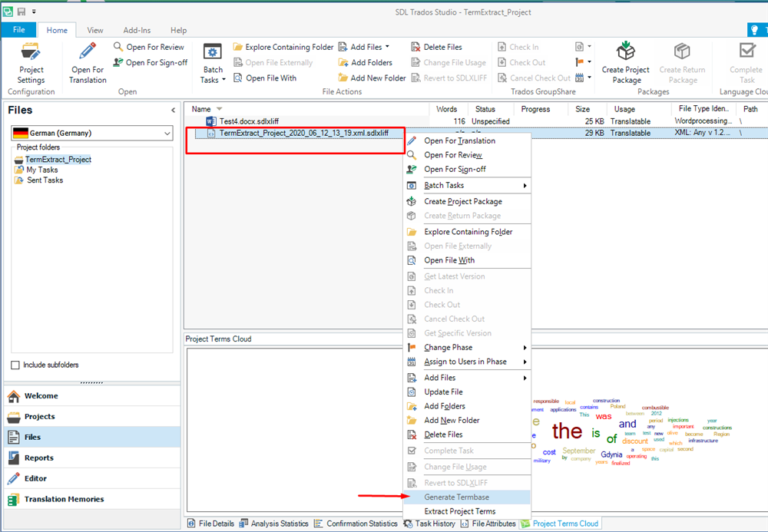Image resolution: width=768 pixels, height=532 pixels.
Task: Expand Add Files submenu in context menu
Action: pyautogui.click(x=467, y=378)
